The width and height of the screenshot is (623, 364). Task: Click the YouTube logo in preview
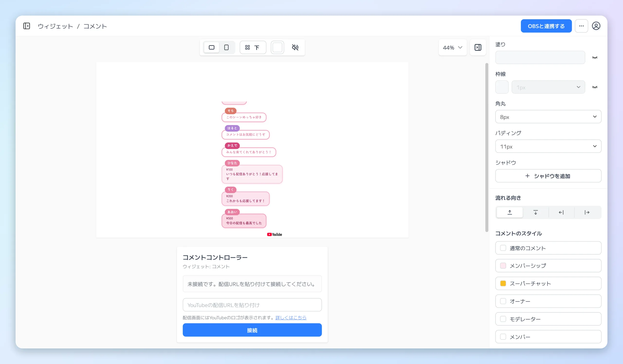coord(275,235)
